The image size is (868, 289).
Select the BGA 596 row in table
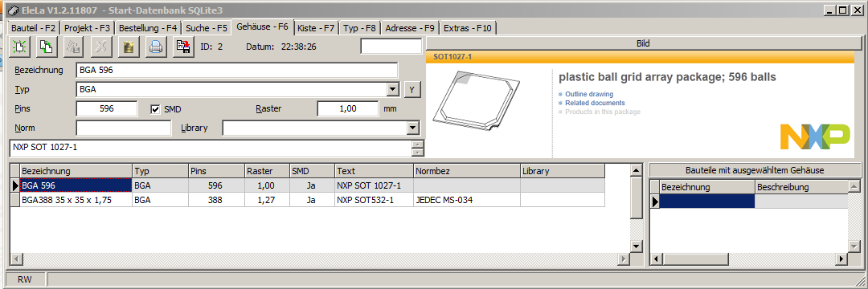click(307, 185)
